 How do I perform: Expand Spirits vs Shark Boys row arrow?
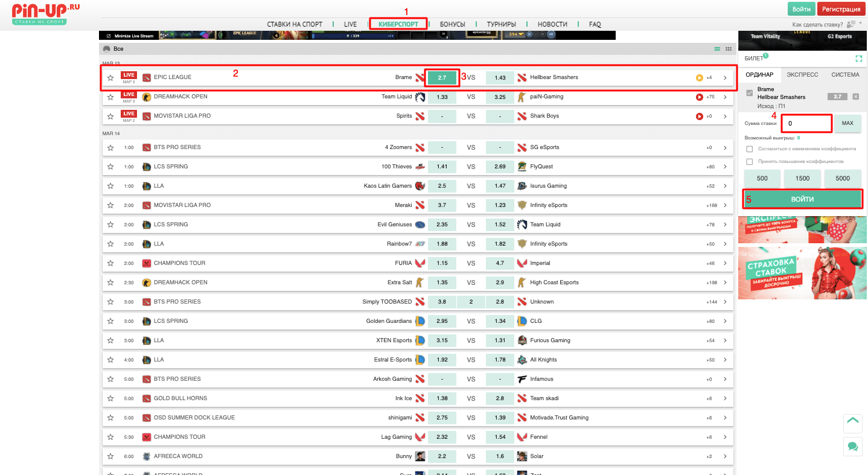[725, 116]
